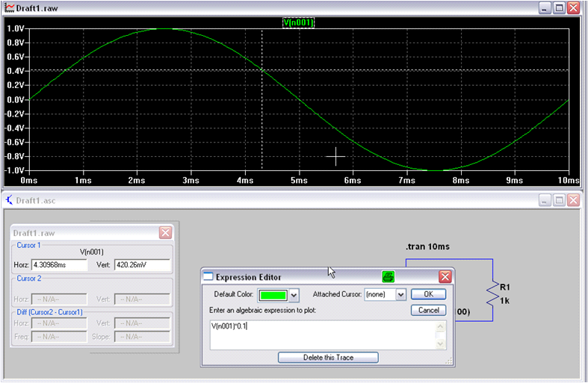The width and height of the screenshot is (588, 383).
Task: Close the Expression Editor dialog
Action: tap(445, 277)
